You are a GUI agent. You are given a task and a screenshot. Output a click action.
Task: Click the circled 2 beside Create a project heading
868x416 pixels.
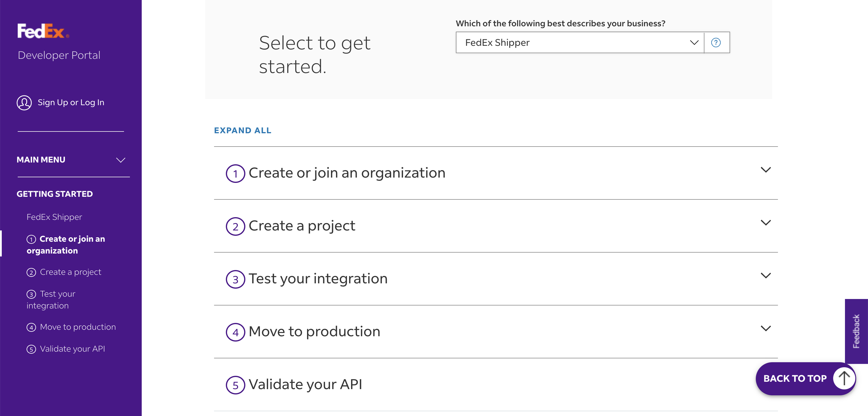tap(235, 227)
